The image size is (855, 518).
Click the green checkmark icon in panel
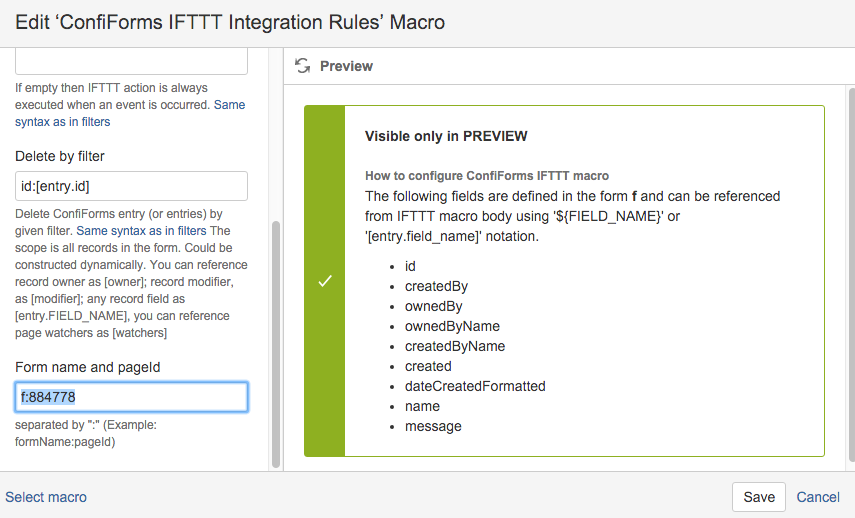(x=325, y=281)
